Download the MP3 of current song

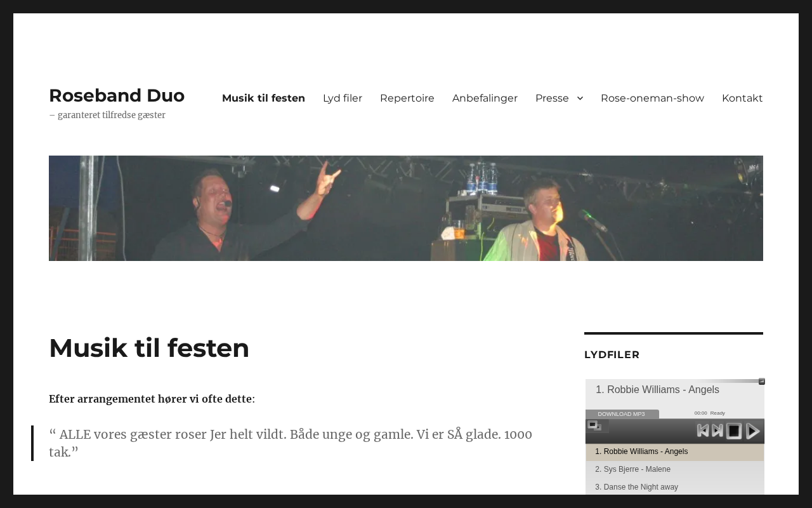[x=622, y=414]
